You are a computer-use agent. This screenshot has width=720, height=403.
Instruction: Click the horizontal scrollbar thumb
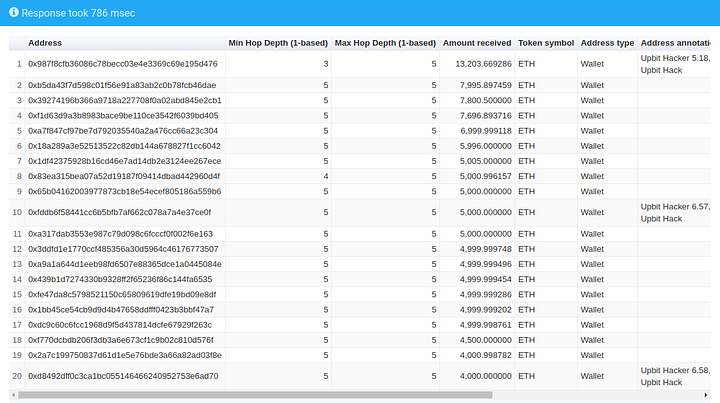pos(255,395)
